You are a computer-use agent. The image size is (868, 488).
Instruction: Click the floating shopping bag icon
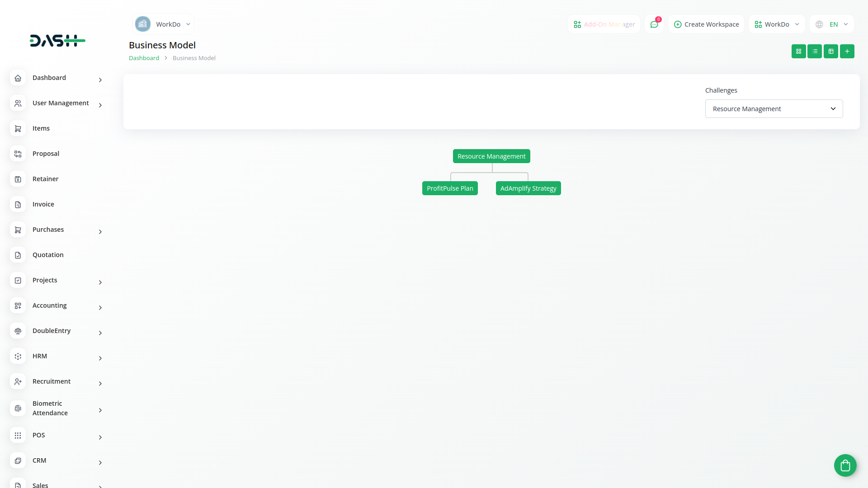(845, 465)
